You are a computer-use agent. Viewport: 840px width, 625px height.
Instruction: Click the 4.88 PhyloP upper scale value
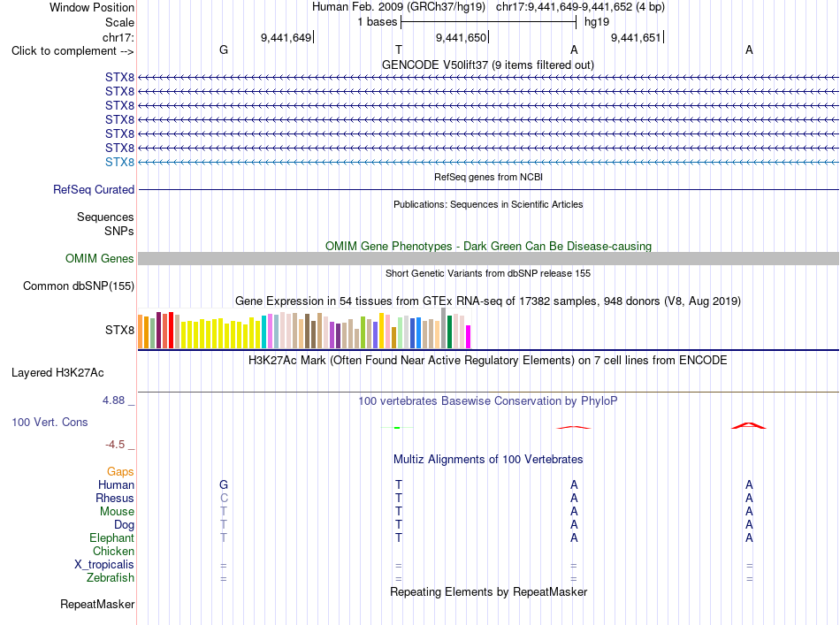coord(113,400)
